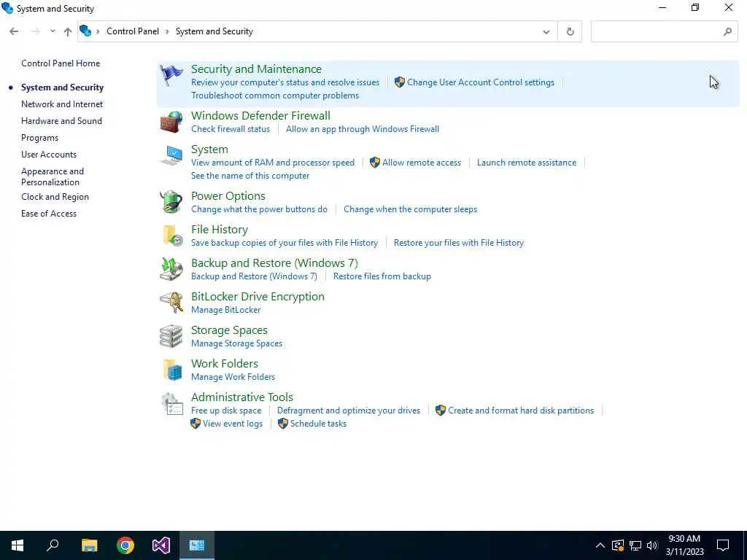Click the Administrative Tools gear checklist icon
The width and height of the screenshot is (747, 560).
[171, 403]
